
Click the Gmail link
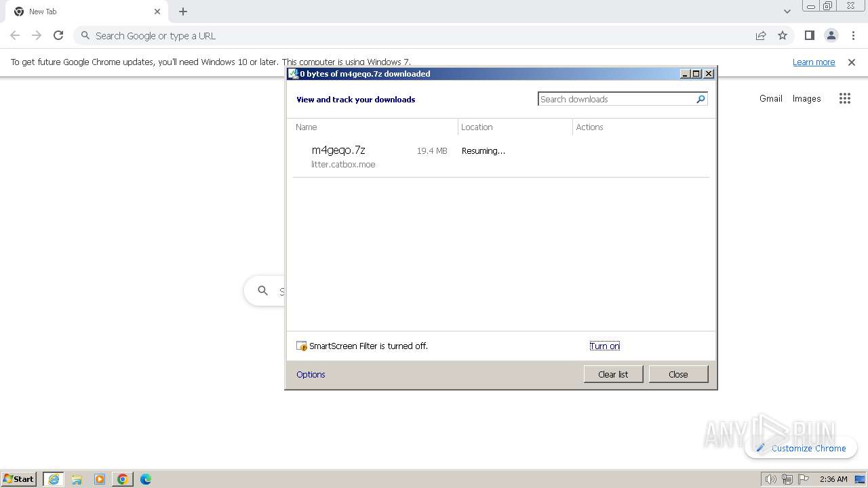(771, 98)
